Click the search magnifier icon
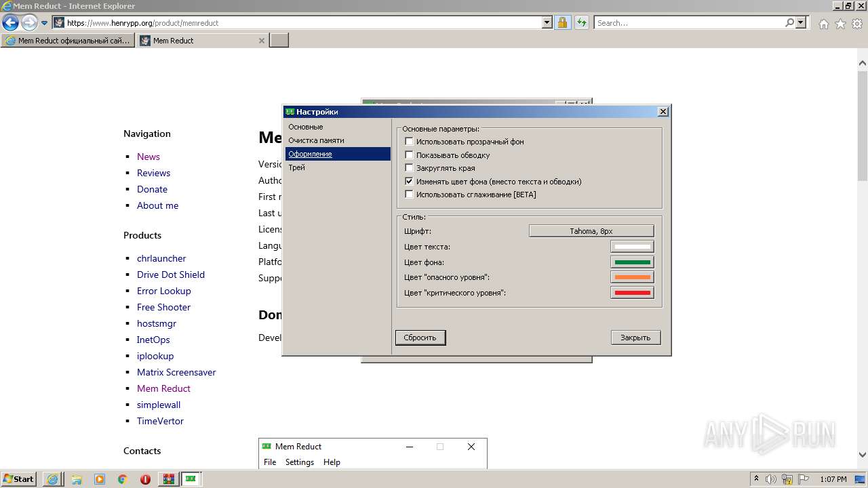 pyautogui.click(x=789, y=23)
